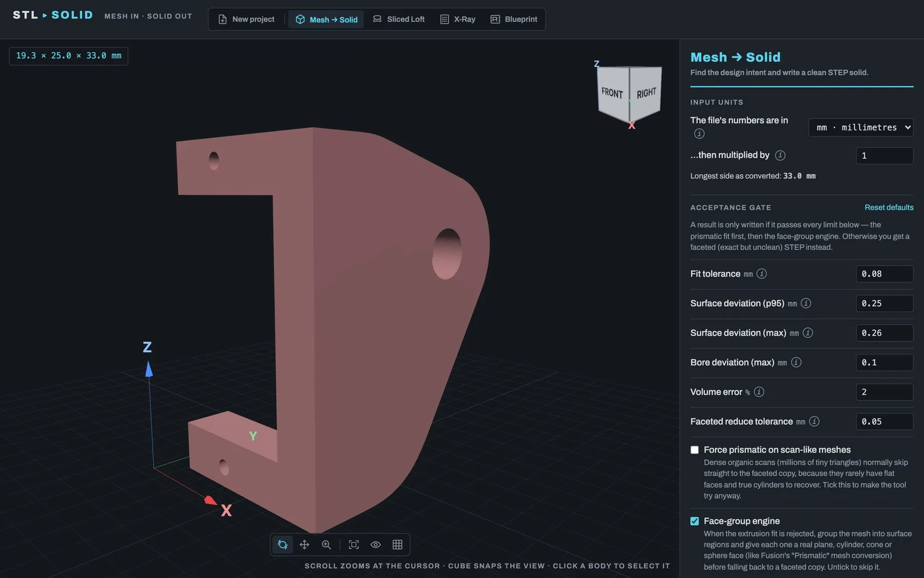The image size is (924, 578).
Task: Click "Longest side as converted: 33.0 mm" text
Action: [753, 176]
